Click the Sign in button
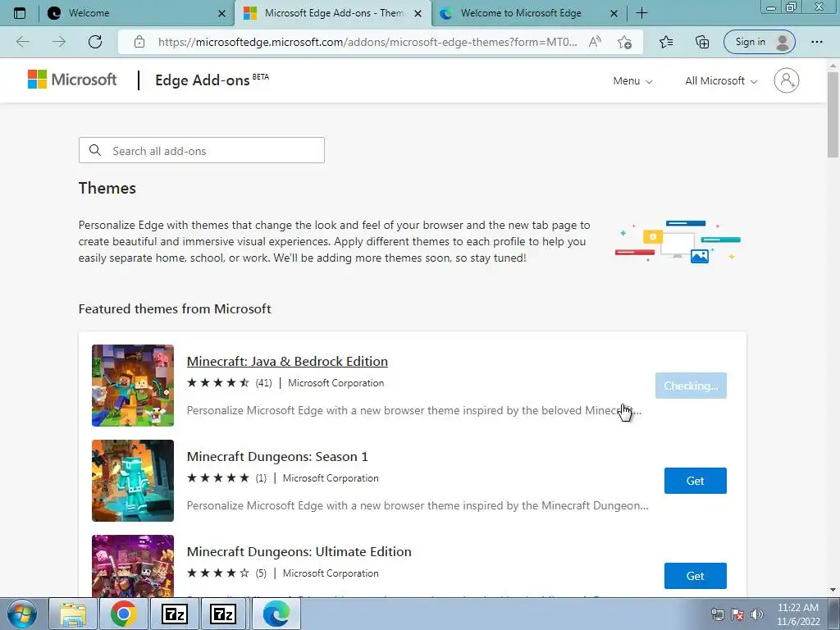 [x=759, y=42]
